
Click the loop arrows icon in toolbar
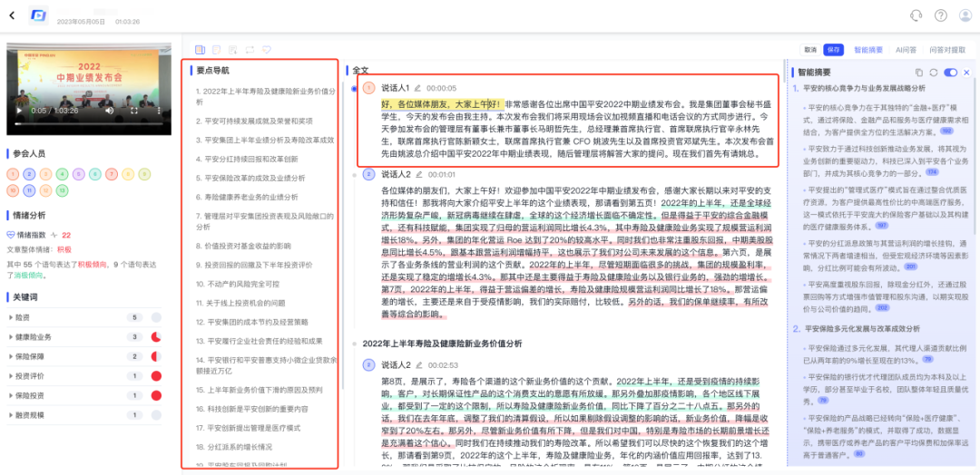[250, 49]
